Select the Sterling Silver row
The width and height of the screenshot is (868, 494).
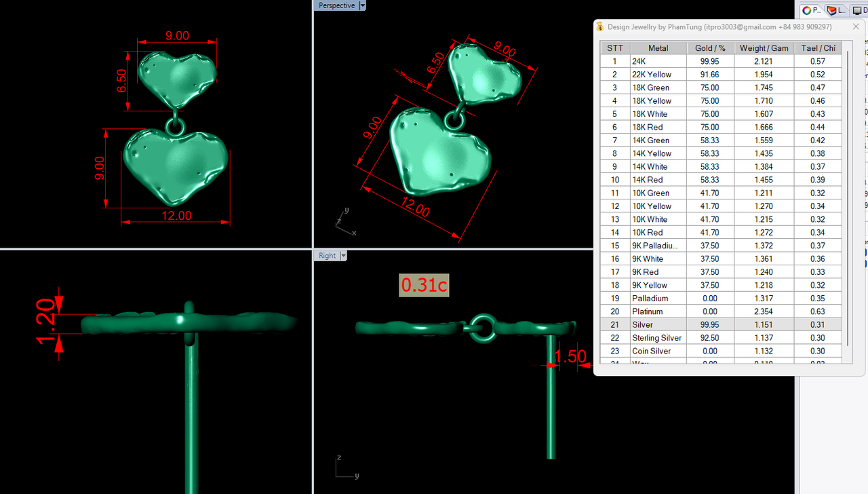click(722, 338)
